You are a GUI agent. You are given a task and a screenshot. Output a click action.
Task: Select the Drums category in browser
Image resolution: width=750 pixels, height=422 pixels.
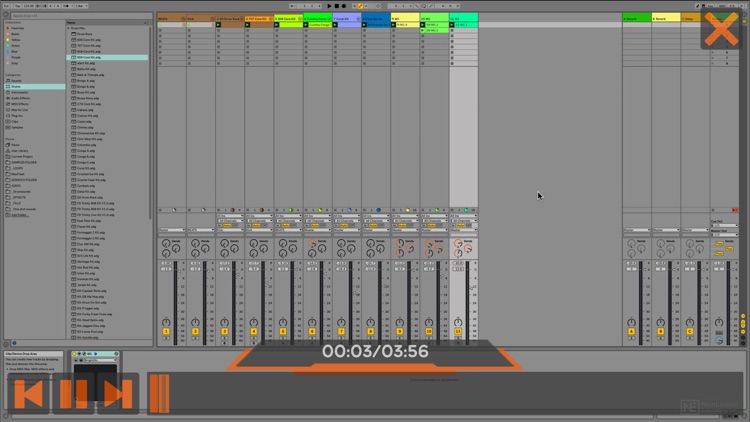point(34,87)
